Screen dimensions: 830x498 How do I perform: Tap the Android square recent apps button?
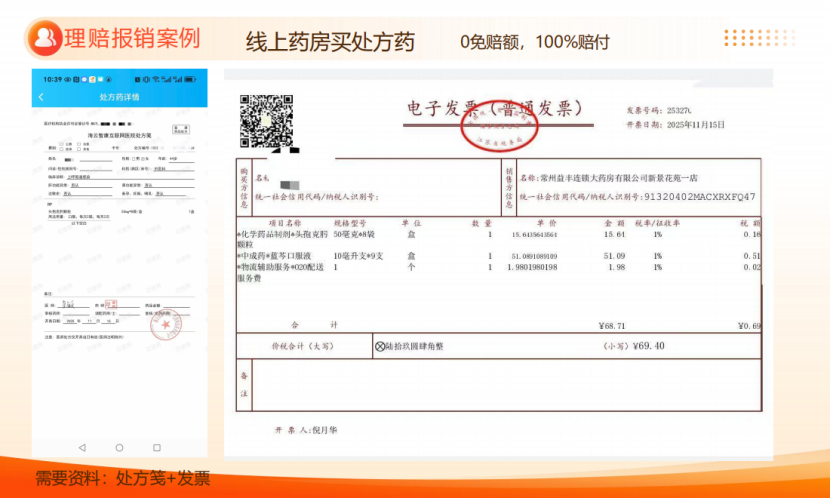[x=157, y=447]
